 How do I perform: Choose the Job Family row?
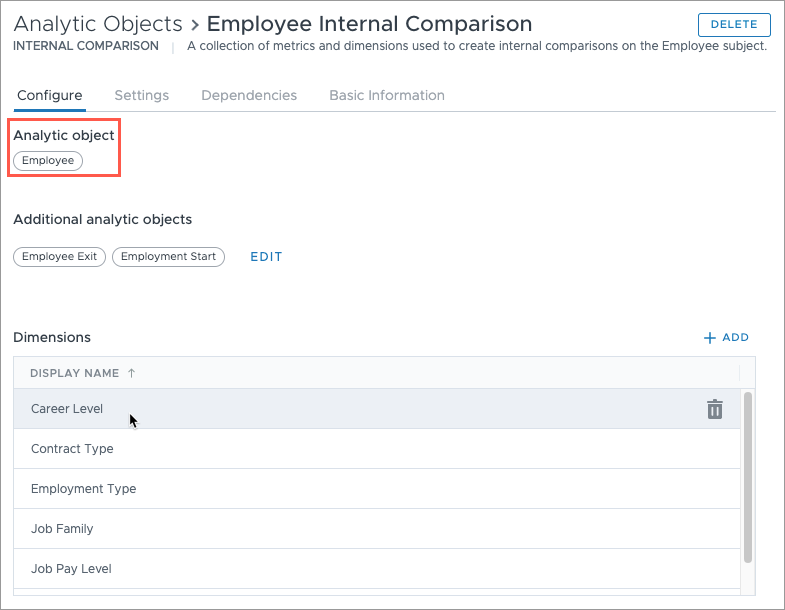point(377,529)
